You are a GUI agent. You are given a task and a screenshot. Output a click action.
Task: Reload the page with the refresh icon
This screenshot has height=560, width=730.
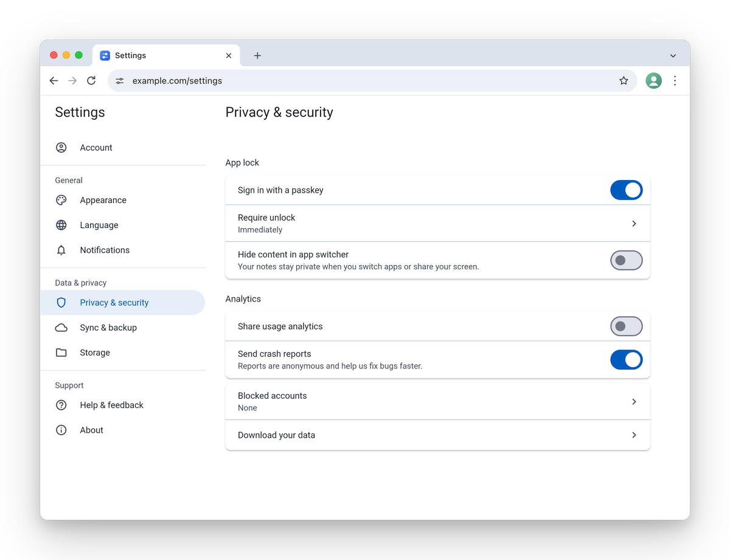click(91, 81)
